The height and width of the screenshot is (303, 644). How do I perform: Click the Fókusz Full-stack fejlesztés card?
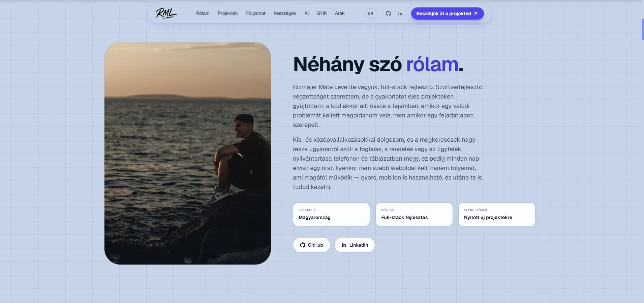click(x=414, y=214)
